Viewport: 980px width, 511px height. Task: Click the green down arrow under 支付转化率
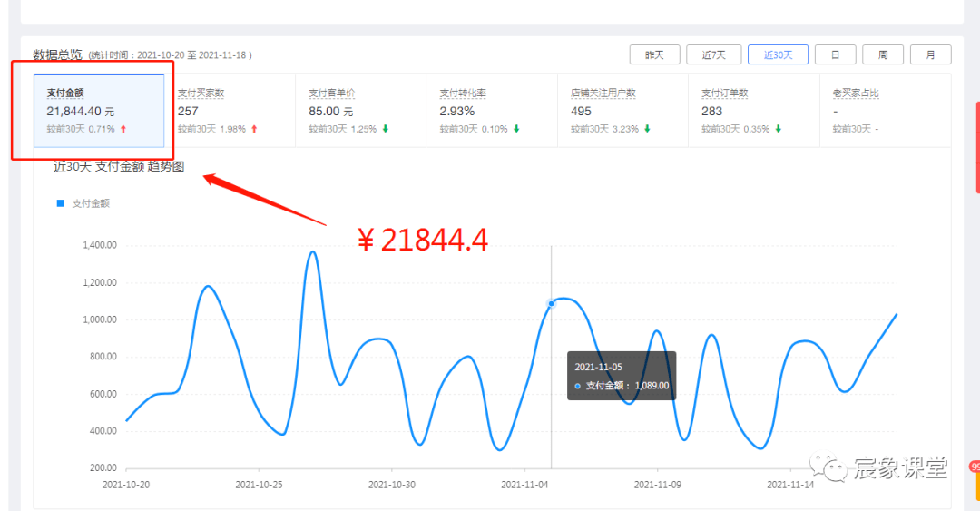coord(516,129)
